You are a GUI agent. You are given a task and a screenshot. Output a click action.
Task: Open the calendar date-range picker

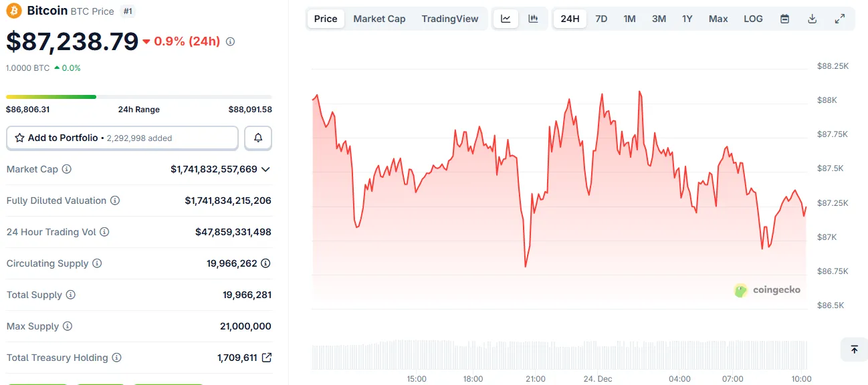784,19
